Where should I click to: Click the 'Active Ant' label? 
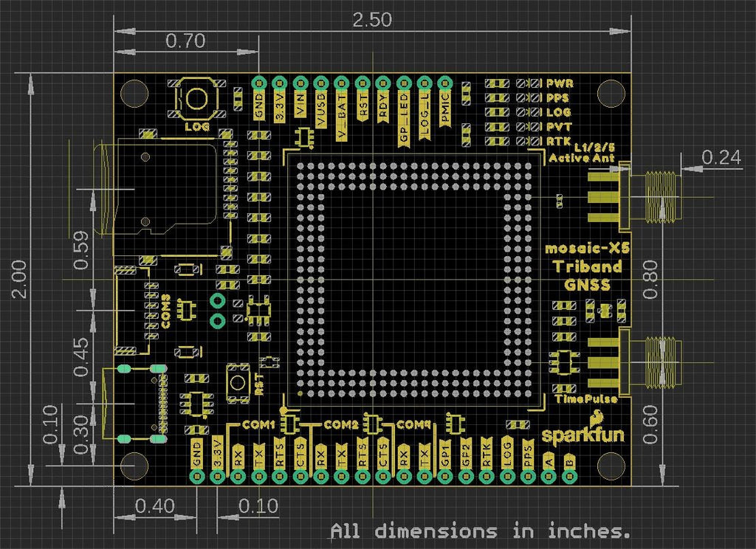click(x=582, y=158)
